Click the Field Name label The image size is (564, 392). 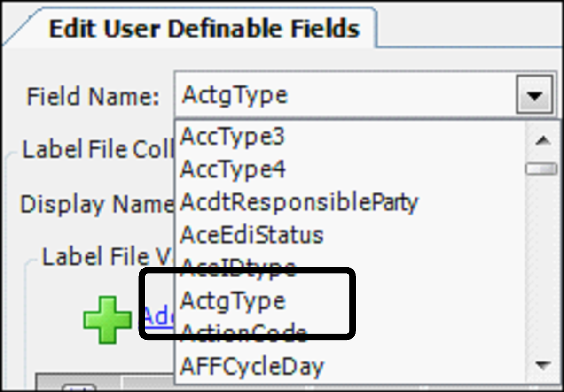(x=93, y=97)
